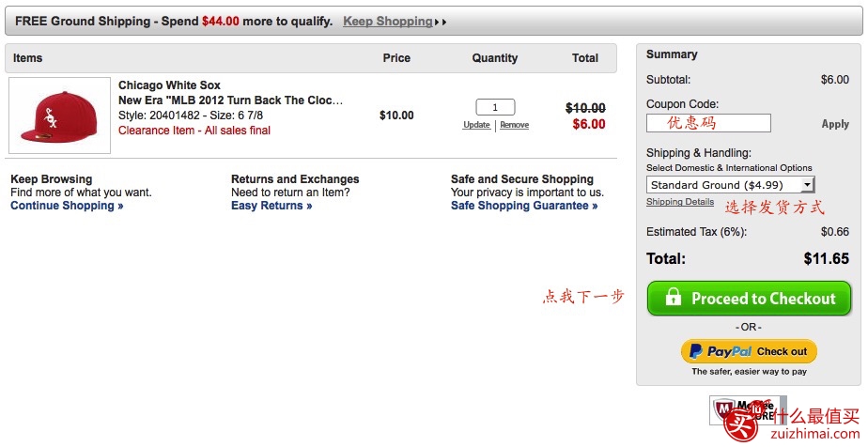Open the Shipping Details link
Image resolution: width=868 pixels, height=447 pixels.
[x=680, y=201]
